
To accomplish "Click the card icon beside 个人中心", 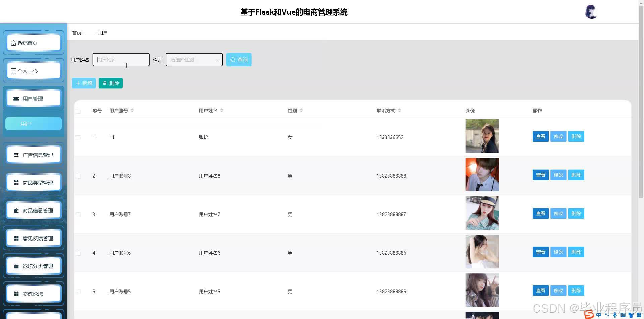I will (x=13, y=71).
